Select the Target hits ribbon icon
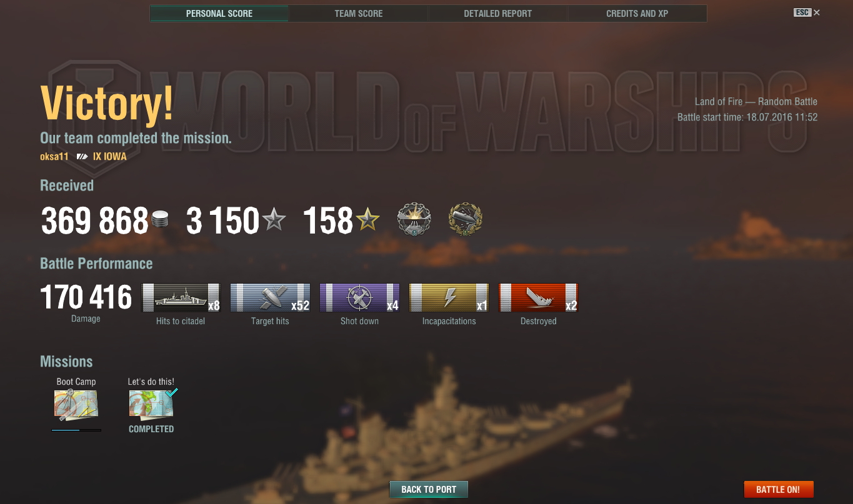This screenshot has width=853, height=504. 270,297
